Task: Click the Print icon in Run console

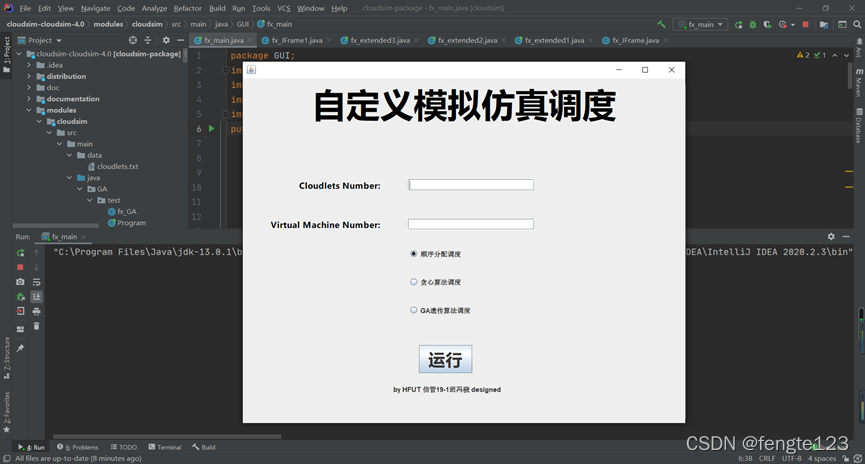Action: click(x=36, y=312)
